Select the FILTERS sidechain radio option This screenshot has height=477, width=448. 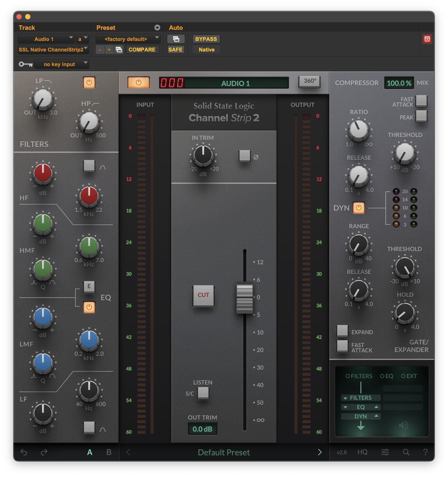tap(348, 376)
